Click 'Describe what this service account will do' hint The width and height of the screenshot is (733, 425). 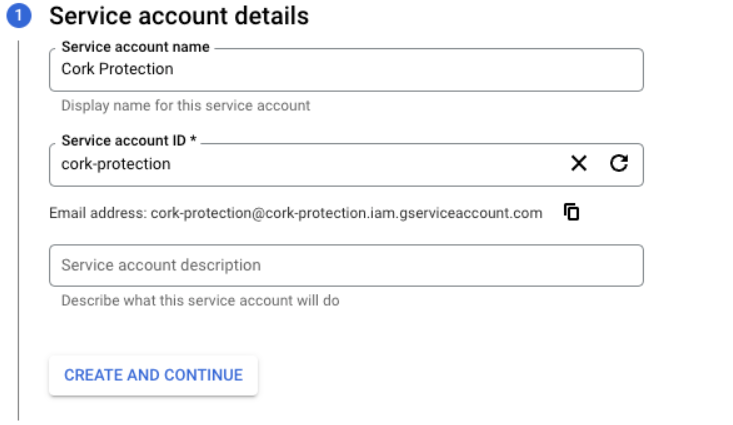click(200, 300)
